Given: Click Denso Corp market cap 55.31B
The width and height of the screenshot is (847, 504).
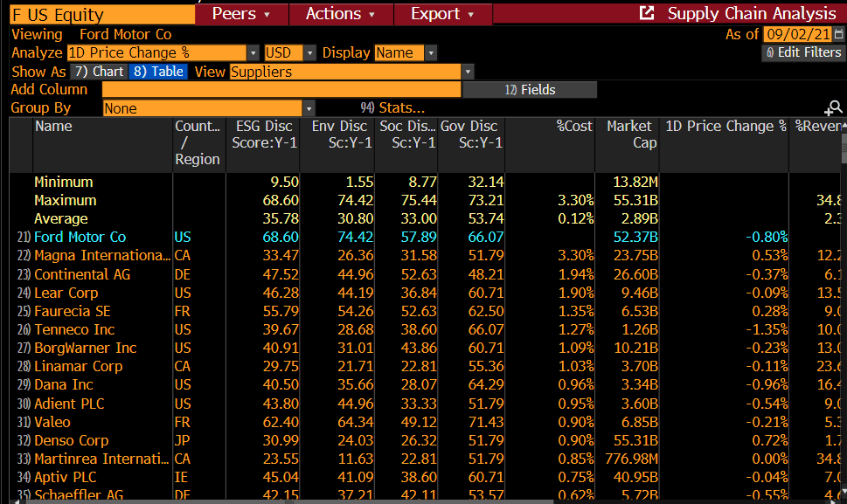Looking at the screenshot, I should click(635, 440).
